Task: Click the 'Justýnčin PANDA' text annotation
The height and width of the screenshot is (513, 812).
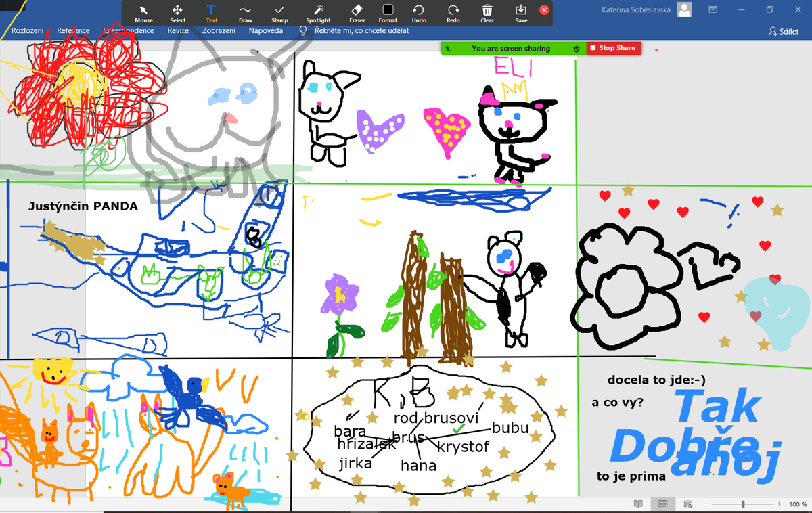Action: [x=83, y=206]
